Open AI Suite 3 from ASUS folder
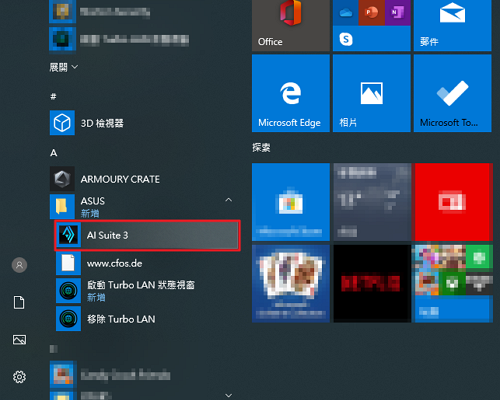 tap(147, 235)
